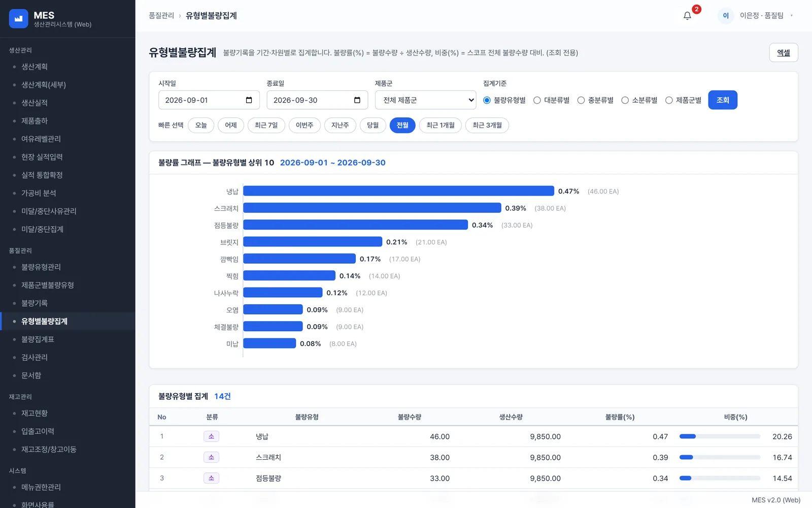The width and height of the screenshot is (812, 508).
Task: Select 오늘 quick date chip
Action: (x=201, y=125)
